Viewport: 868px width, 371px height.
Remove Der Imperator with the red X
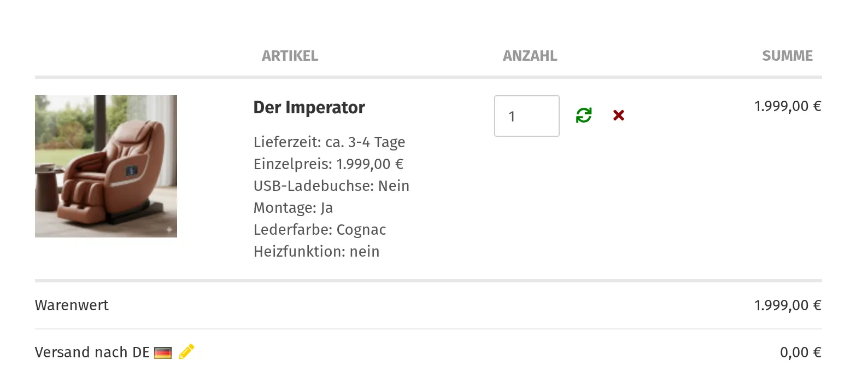[x=619, y=115]
